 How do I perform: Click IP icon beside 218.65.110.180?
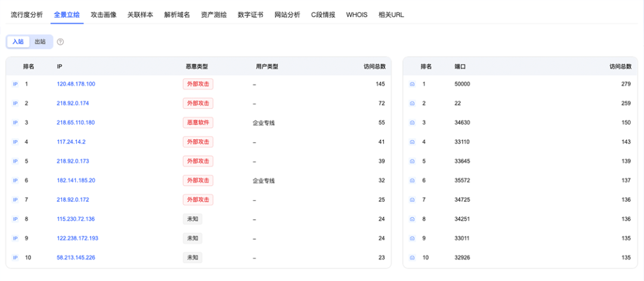click(15, 123)
